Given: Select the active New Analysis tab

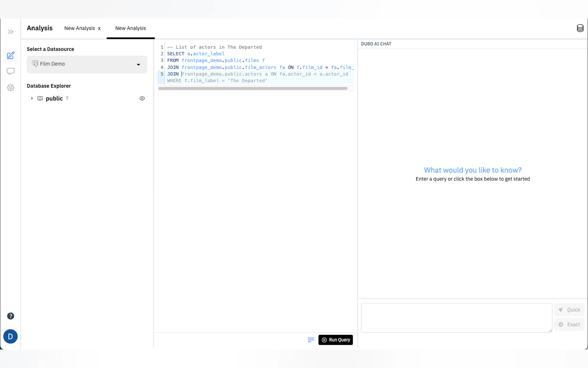Looking at the screenshot, I should pos(131,28).
